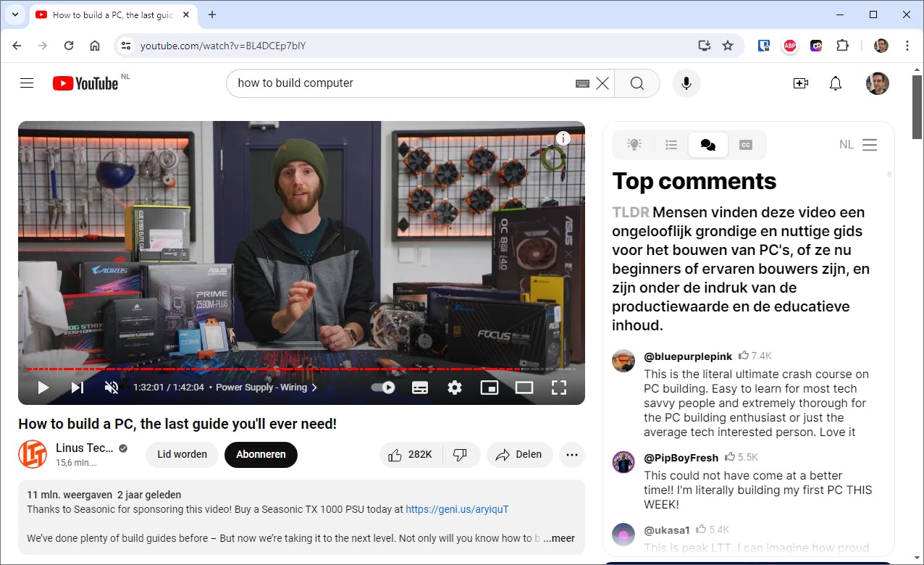Play the video
This screenshot has width=924, height=565.
43,388
